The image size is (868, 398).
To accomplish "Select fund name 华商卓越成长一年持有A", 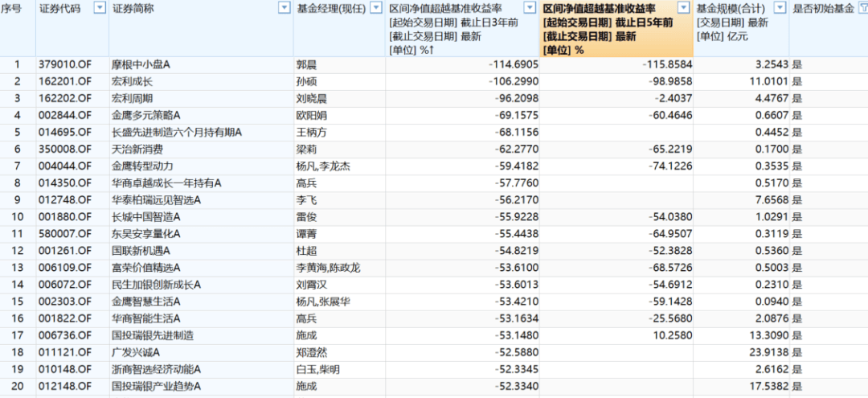I will point(166,183).
